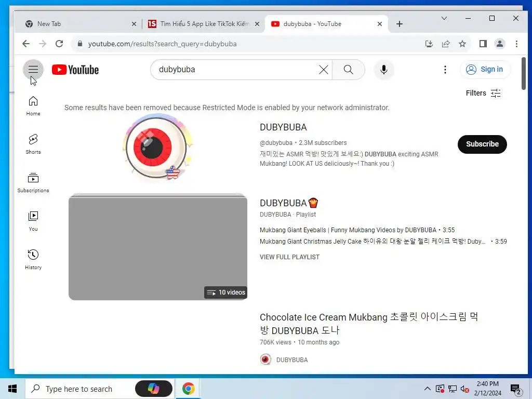Show hidden system tray icons
This screenshot has height=399, width=532.
pyautogui.click(x=427, y=389)
